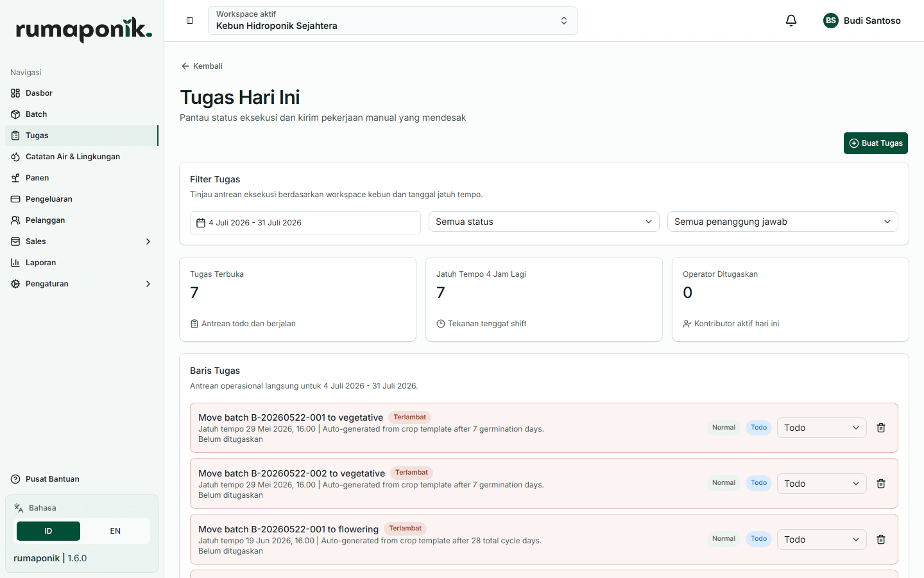924x578 pixels.
Task: Click the Panen sprout icon
Action: point(15,178)
